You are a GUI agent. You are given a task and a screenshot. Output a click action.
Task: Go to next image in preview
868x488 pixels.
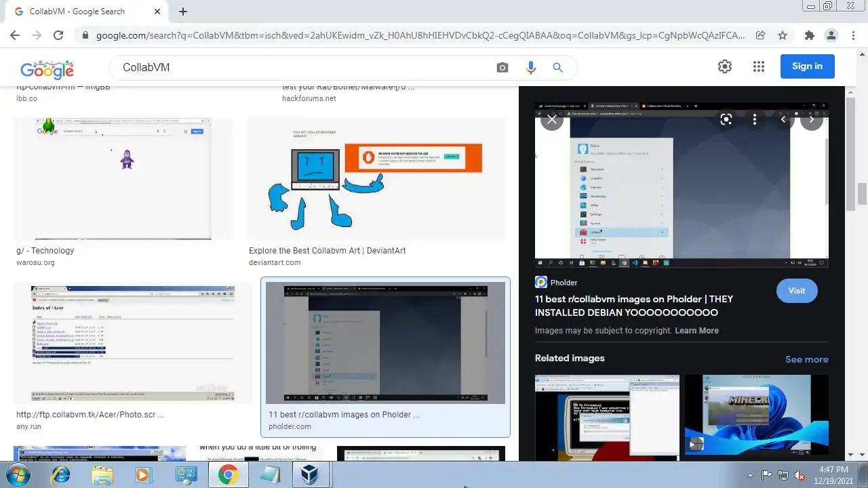tap(812, 120)
